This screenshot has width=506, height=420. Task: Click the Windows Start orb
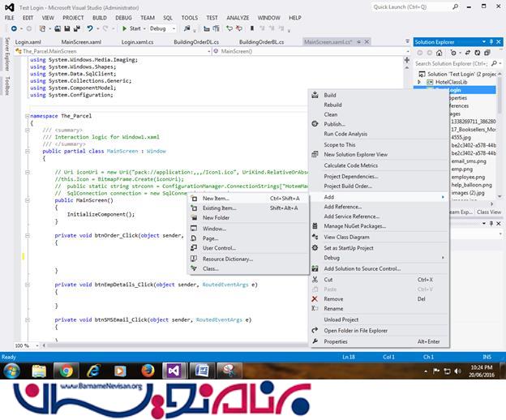pyautogui.click(x=11, y=371)
